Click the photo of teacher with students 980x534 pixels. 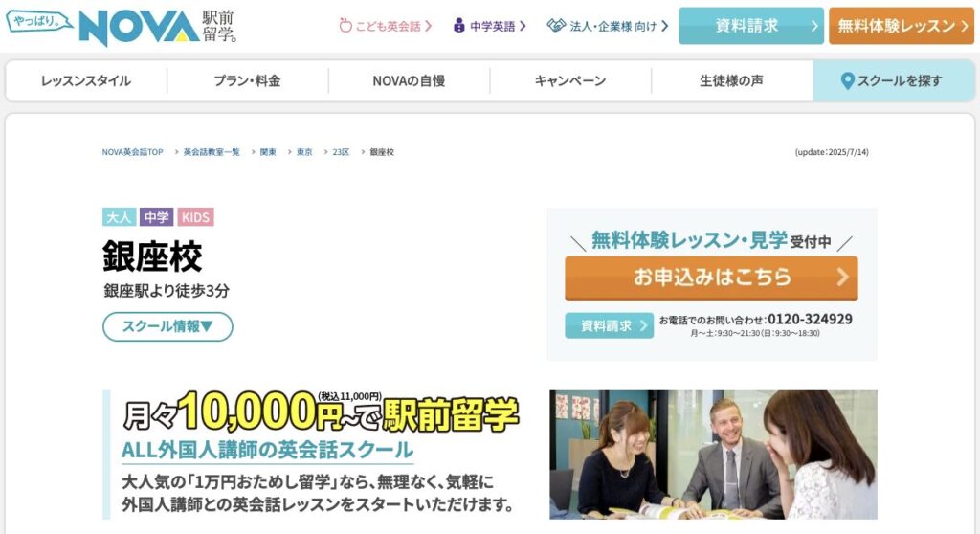(713, 455)
